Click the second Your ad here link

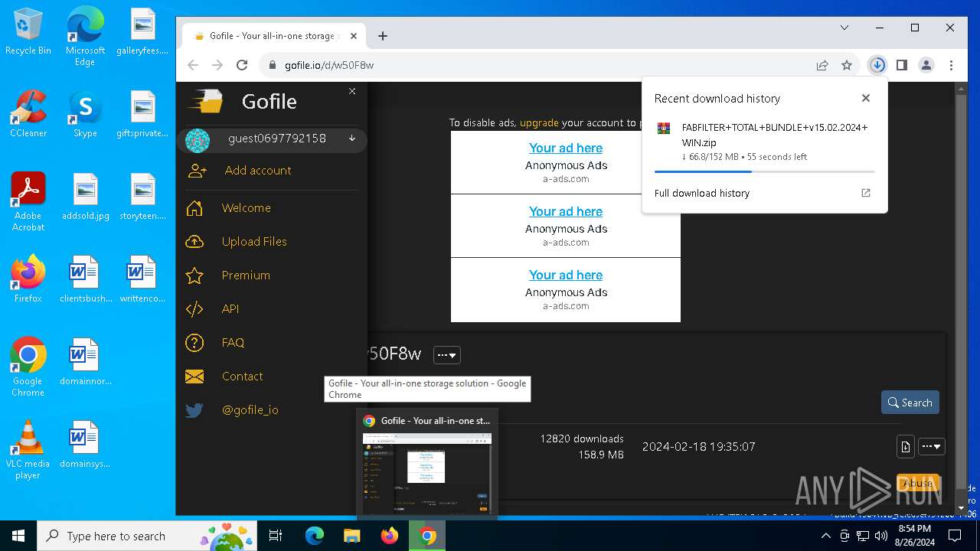(565, 211)
